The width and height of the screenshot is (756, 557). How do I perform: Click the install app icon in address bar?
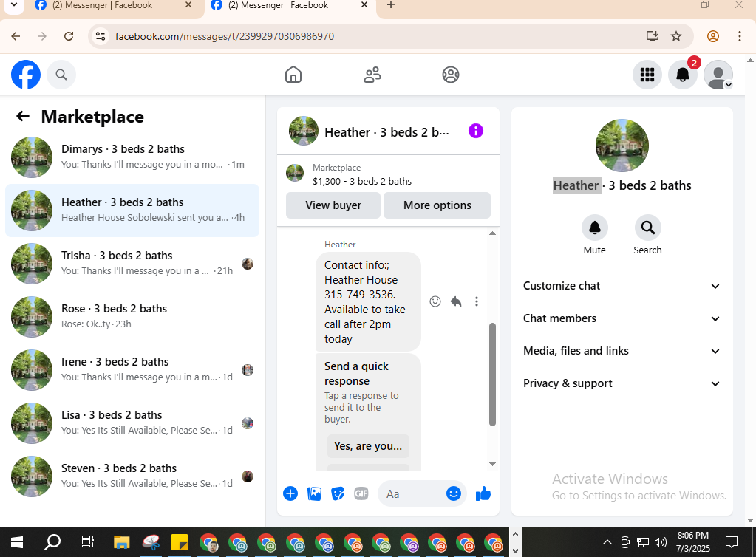point(653,36)
